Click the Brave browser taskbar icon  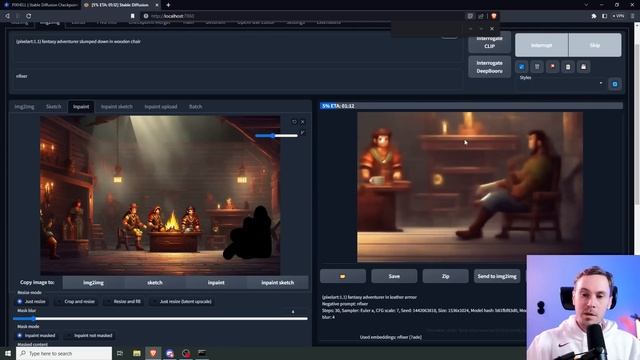153,353
